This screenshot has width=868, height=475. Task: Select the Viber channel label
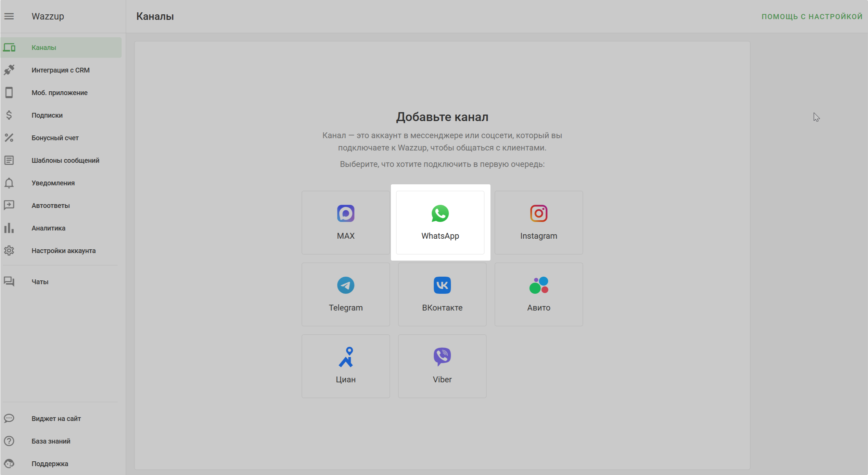[x=442, y=380]
